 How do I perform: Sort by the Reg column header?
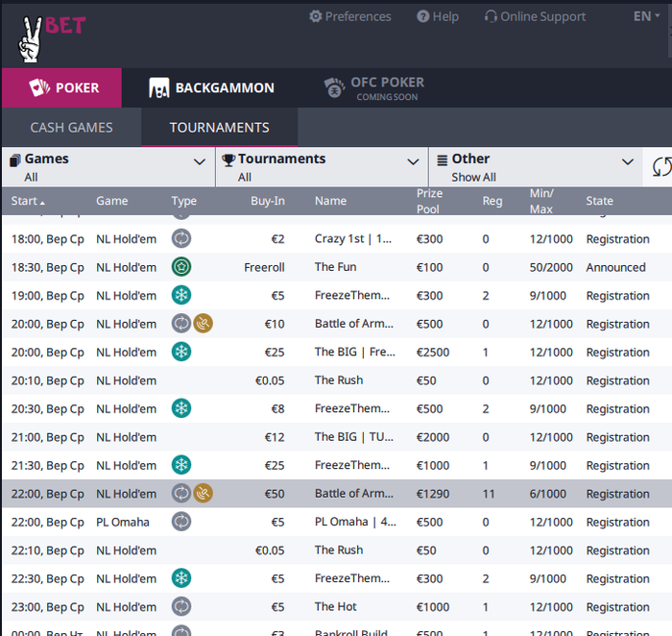pos(492,201)
